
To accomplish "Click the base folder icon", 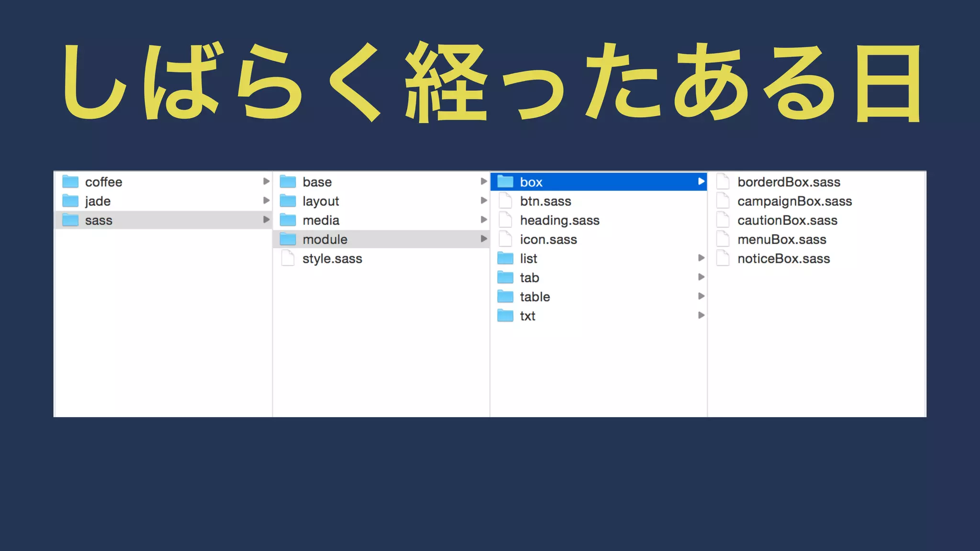I will pyautogui.click(x=288, y=182).
